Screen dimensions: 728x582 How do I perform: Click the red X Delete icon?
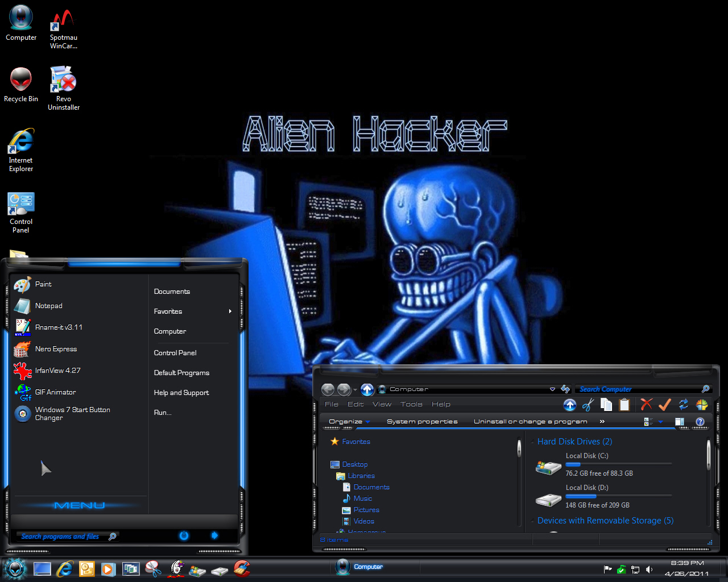(646, 404)
